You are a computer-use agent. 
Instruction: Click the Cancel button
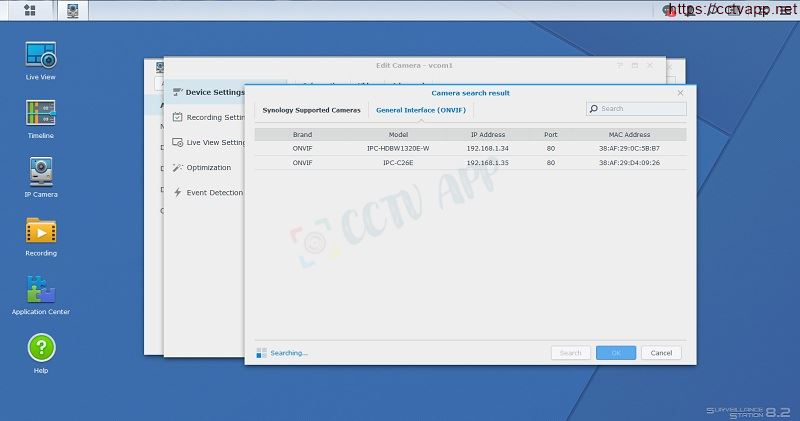(x=661, y=353)
